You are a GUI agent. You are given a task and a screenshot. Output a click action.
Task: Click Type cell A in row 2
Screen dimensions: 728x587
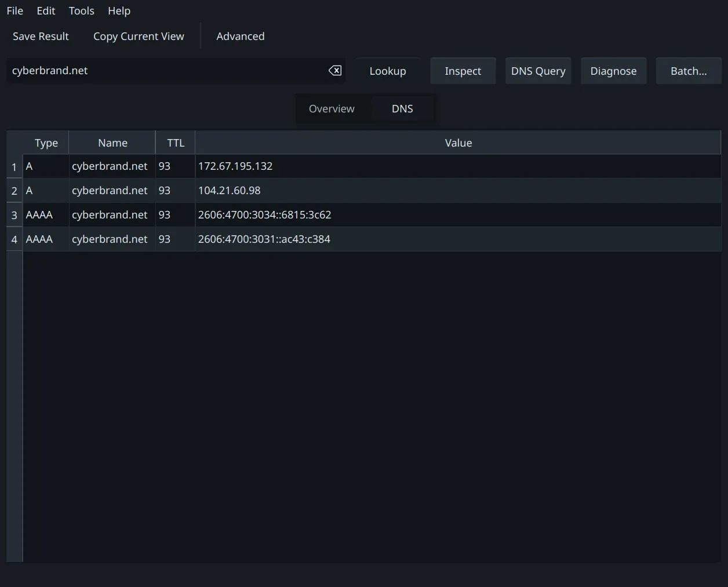(46, 191)
